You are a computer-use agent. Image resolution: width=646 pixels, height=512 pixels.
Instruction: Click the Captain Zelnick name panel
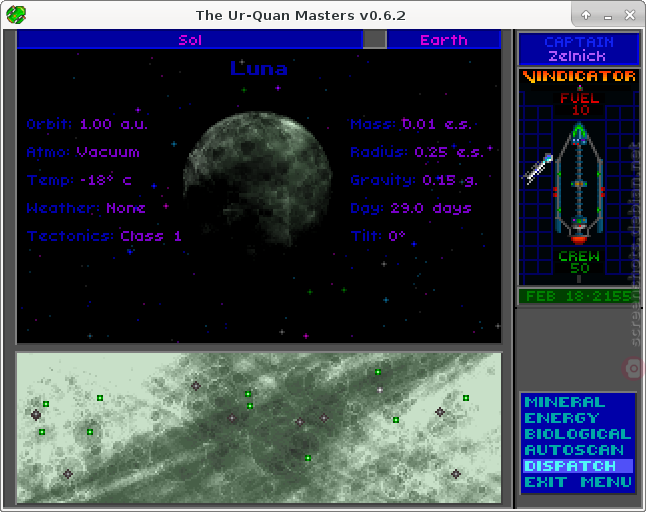pyautogui.click(x=579, y=49)
